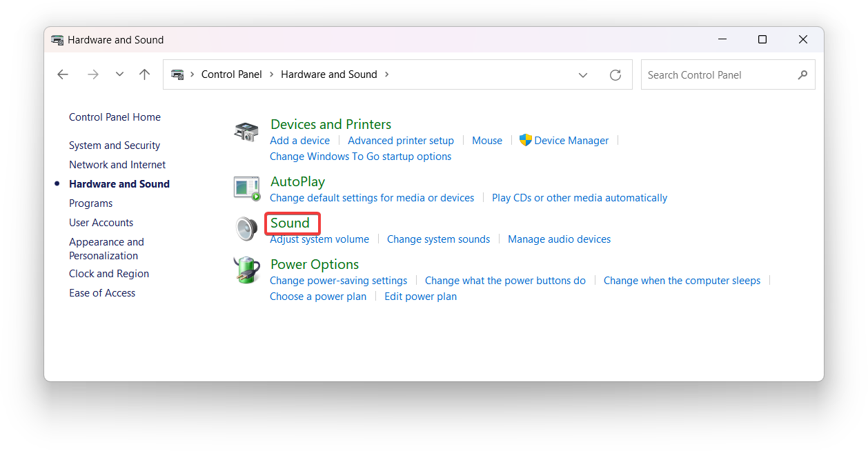868x451 pixels.
Task: Change default settings for media or devices
Action: point(372,198)
